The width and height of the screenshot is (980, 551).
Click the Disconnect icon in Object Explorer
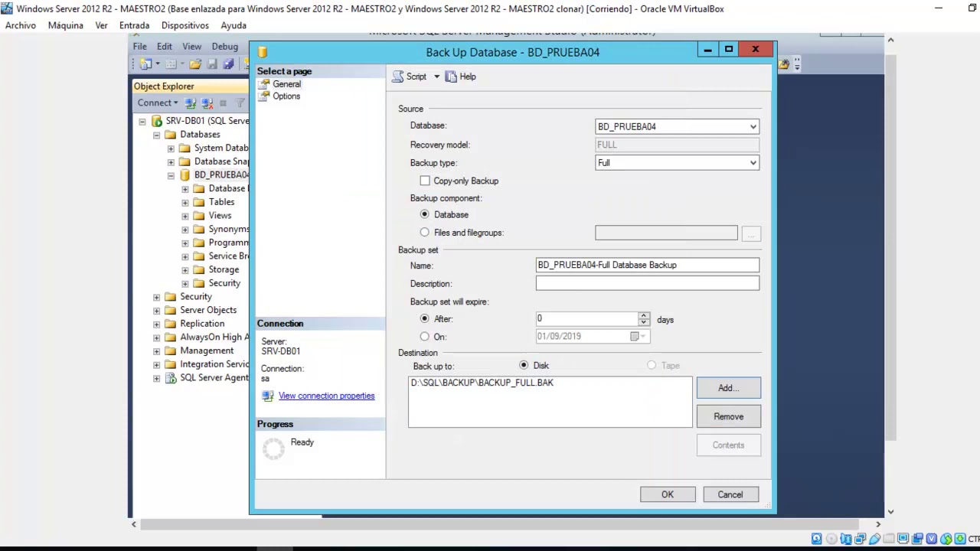point(207,103)
